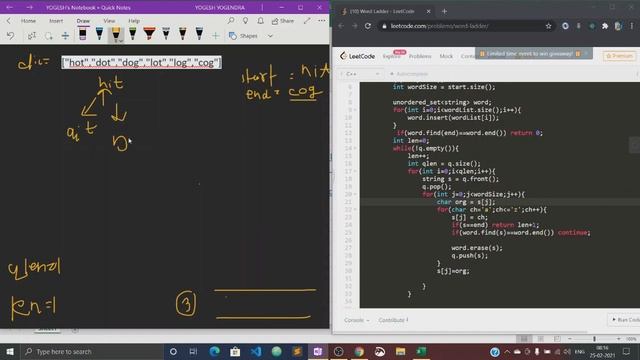Open File Explorer from the taskbar
This screenshot has width=640, height=360.
click(x=400, y=351)
